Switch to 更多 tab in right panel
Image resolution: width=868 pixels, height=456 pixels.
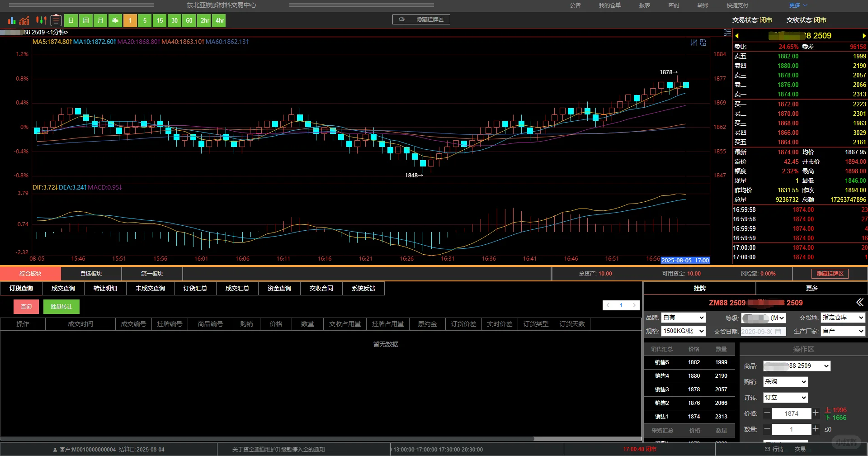click(x=812, y=288)
